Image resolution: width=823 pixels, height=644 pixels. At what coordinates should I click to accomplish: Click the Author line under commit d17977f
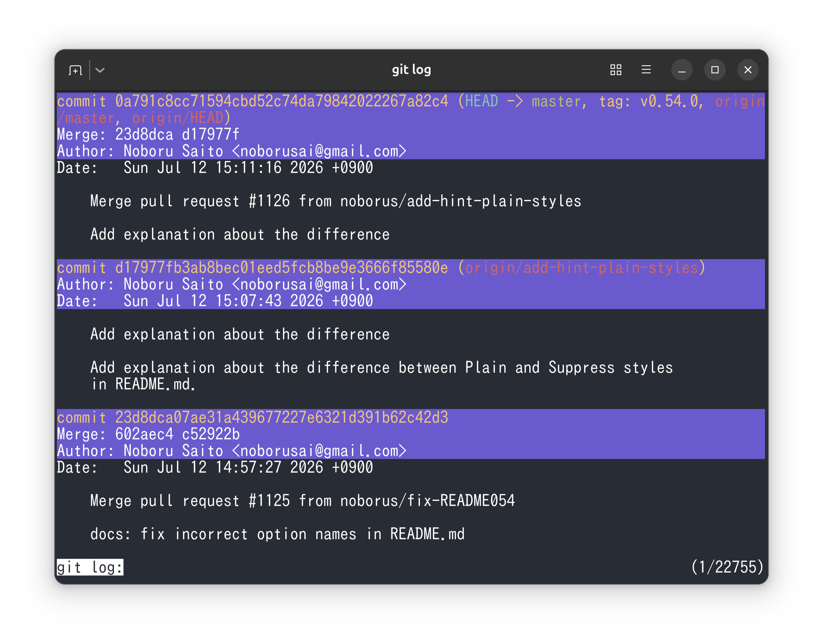click(232, 284)
